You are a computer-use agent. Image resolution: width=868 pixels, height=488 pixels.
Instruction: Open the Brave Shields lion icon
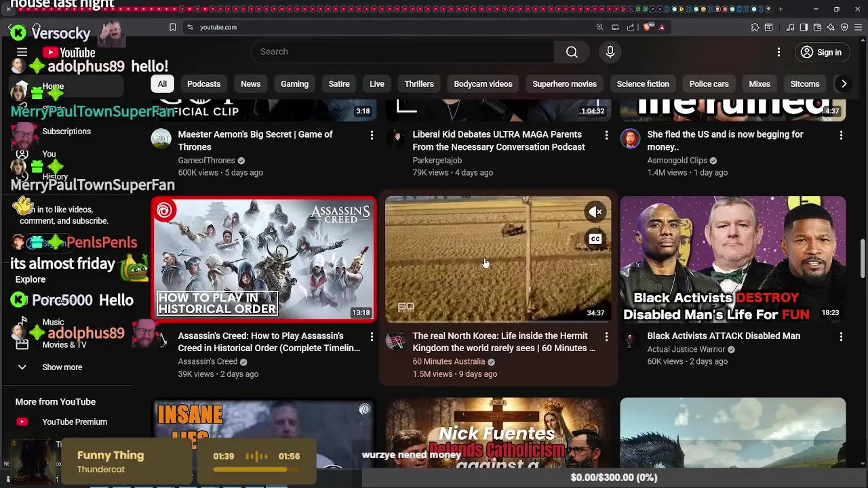[648, 27]
